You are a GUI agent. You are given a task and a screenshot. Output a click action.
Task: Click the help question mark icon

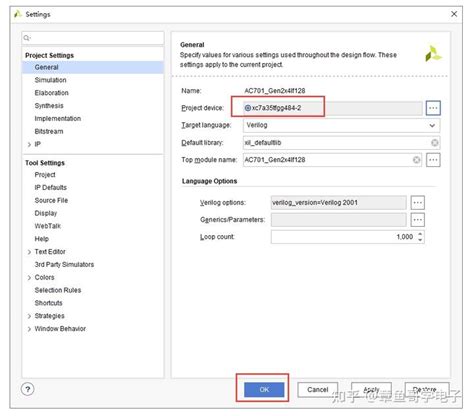(x=28, y=389)
